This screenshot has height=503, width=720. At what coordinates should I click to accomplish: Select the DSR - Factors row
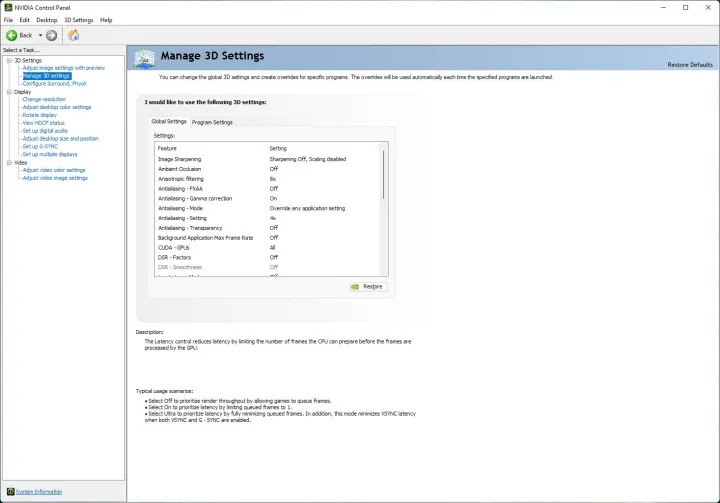(269, 257)
